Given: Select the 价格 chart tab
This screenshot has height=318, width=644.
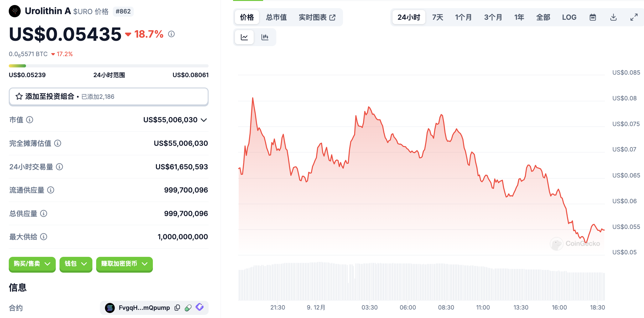Looking at the screenshot, I should click(x=247, y=17).
